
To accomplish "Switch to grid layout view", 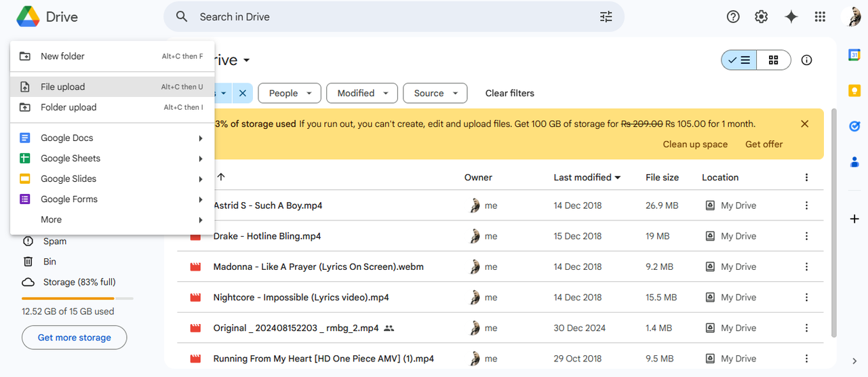I will coord(774,60).
